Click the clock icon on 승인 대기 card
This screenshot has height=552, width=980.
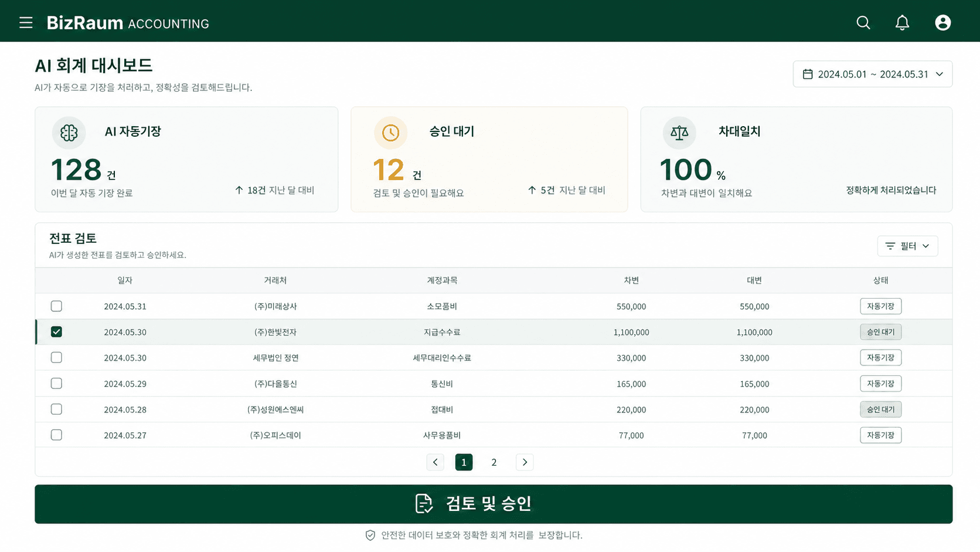pyautogui.click(x=390, y=133)
